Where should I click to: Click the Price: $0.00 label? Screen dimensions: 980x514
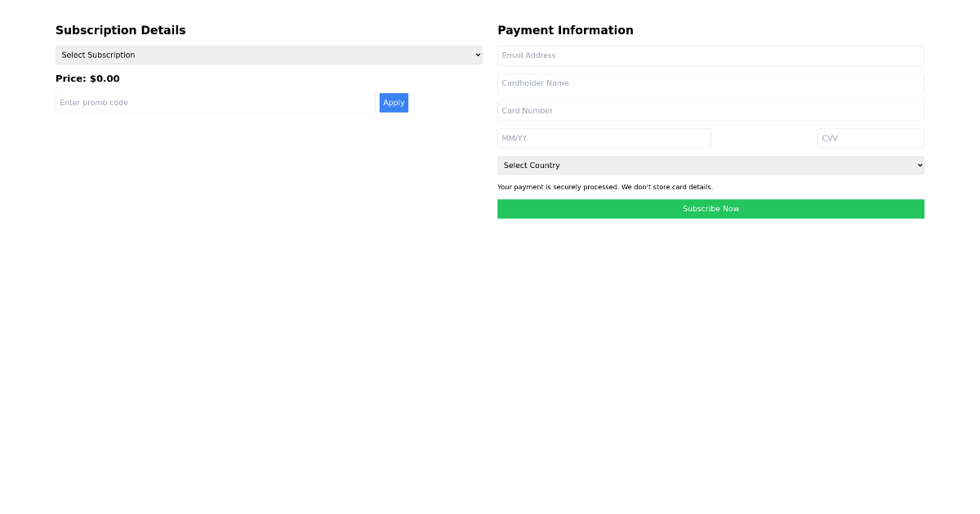[87, 78]
